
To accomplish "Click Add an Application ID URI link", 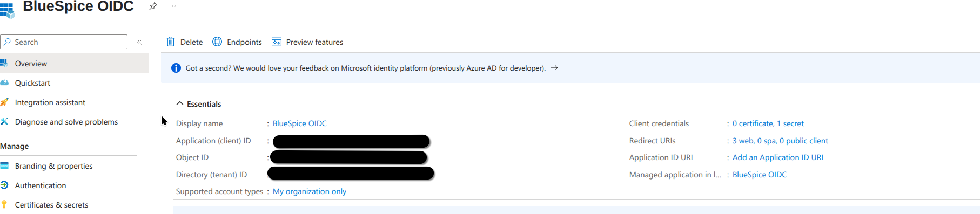I will pos(778,157).
